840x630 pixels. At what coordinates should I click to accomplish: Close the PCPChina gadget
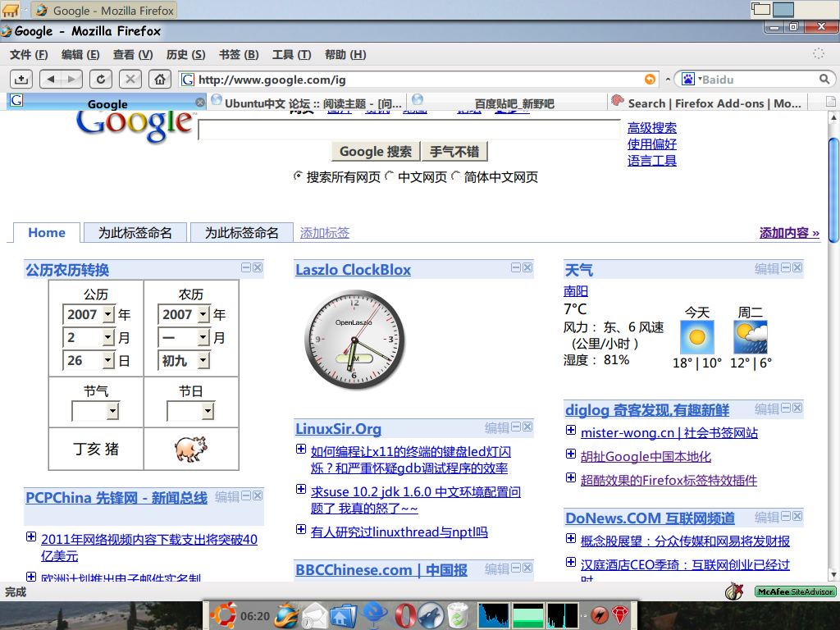click(x=258, y=495)
